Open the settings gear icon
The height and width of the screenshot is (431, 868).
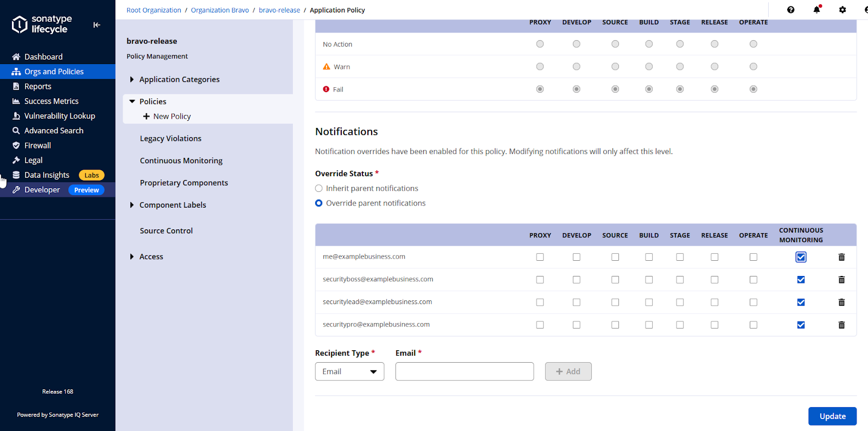pyautogui.click(x=842, y=10)
